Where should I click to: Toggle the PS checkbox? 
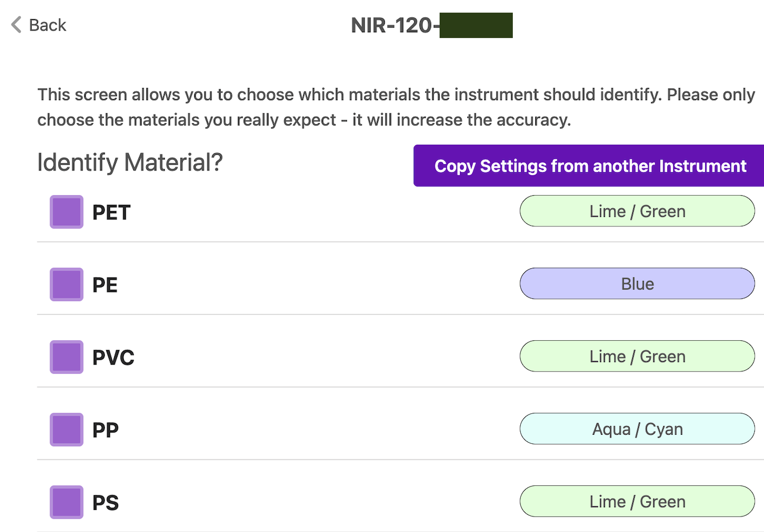[66, 502]
